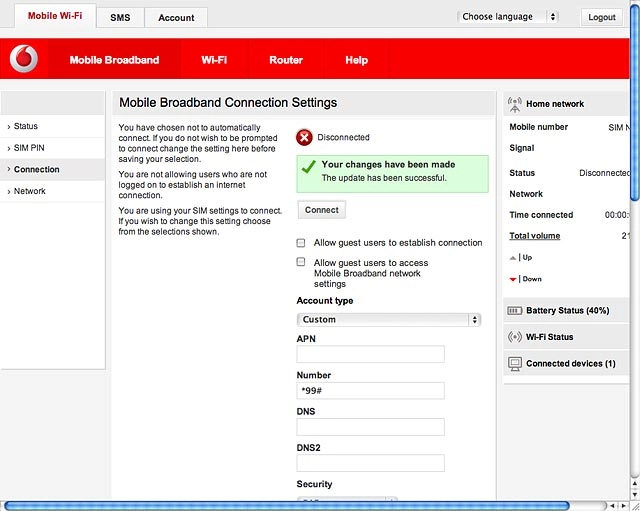Click the red Disconnected status icon

click(304, 138)
